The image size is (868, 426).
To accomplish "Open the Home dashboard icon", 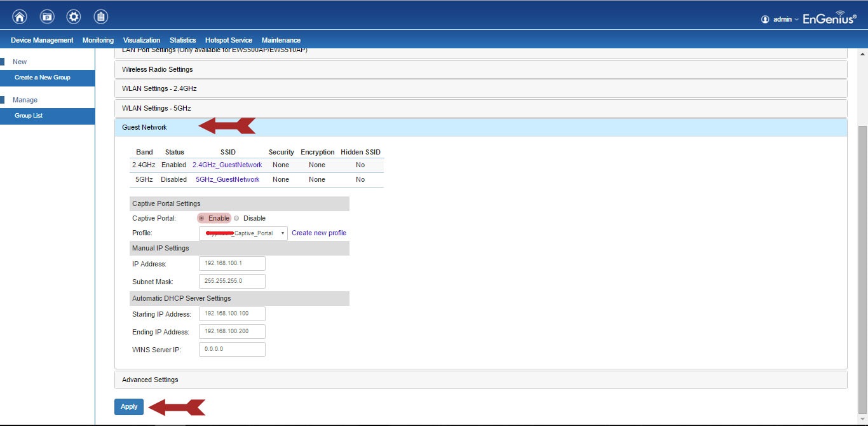I will coord(20,17).
